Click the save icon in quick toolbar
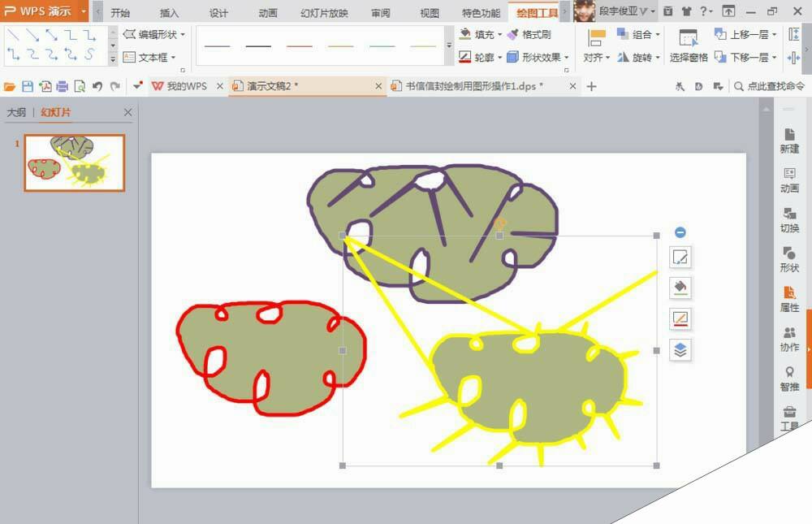The image size is (812, 524). coord(28,86)
